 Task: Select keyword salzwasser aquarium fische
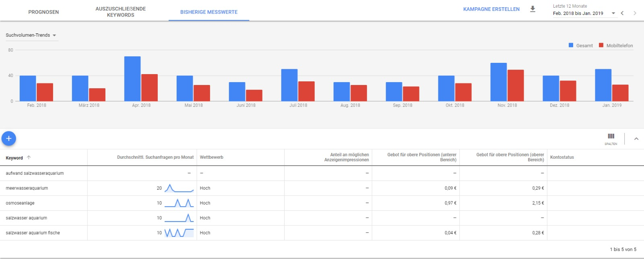pyautogui.click(x=33, y=233)
